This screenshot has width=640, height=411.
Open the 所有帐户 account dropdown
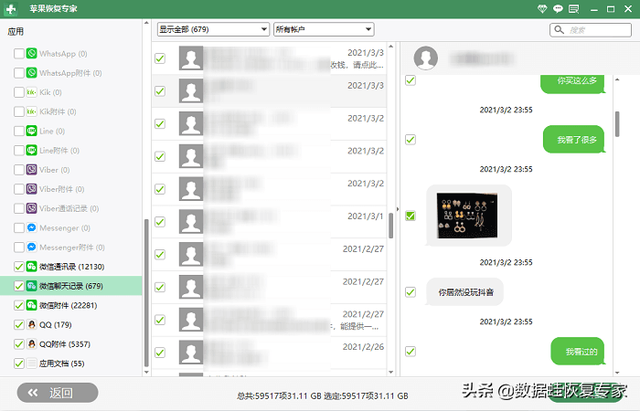click(x=324, y=29)
